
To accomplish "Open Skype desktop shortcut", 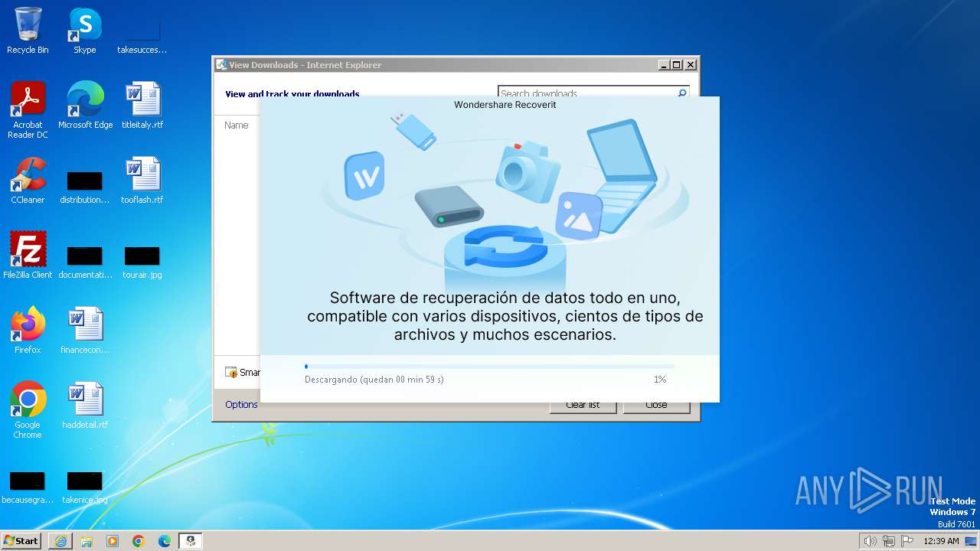I will click(x=84, y=31).
